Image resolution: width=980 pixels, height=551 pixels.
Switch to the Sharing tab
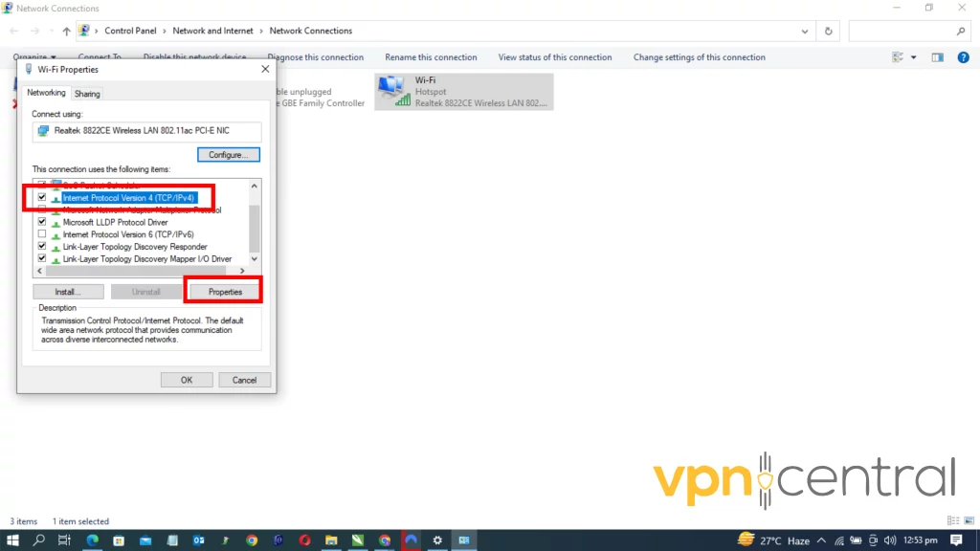click(87, 94)
